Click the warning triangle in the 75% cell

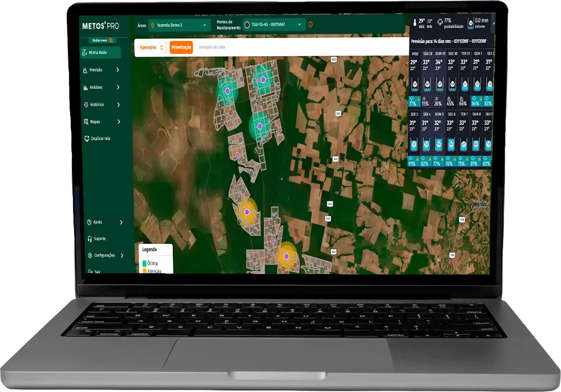tap(467, 159)
